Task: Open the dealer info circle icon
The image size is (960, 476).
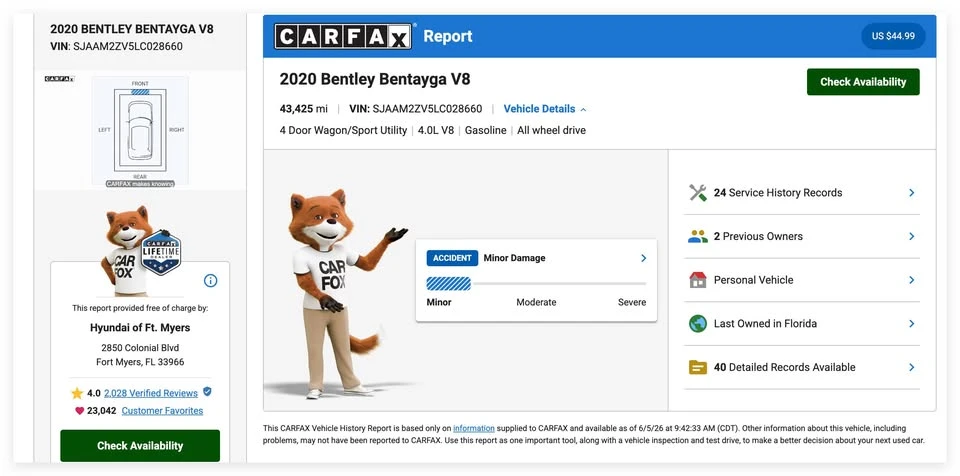Action: [210, 281]
